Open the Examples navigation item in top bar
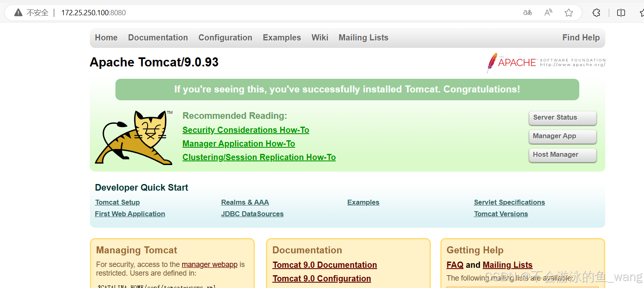The width and height of the screenshot is (644, 288). [282, 38]
